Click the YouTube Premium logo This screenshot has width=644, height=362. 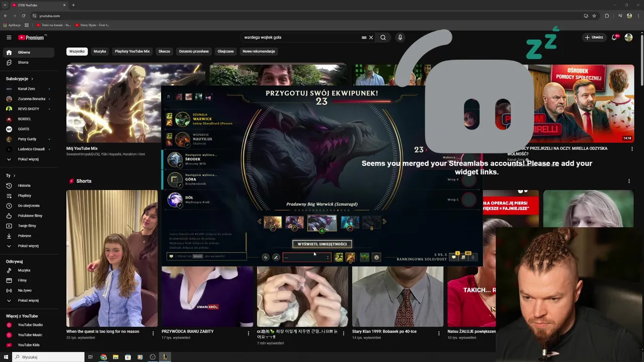point(32,37)
